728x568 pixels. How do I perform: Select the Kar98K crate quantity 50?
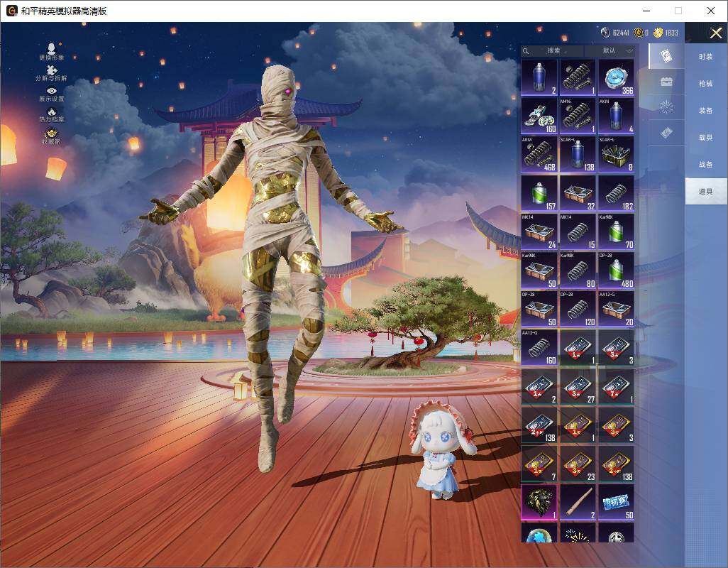coord(539,271)
